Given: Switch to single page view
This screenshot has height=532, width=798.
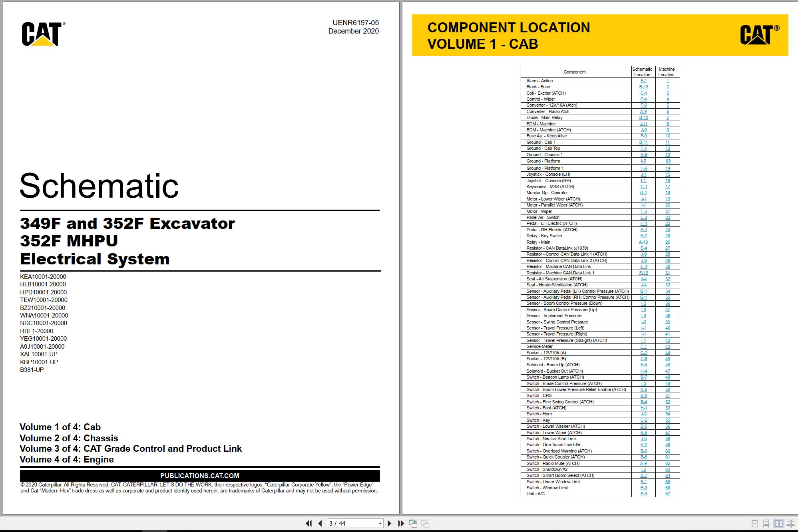Looking at the screenshot, I should (x=754, y=523).
